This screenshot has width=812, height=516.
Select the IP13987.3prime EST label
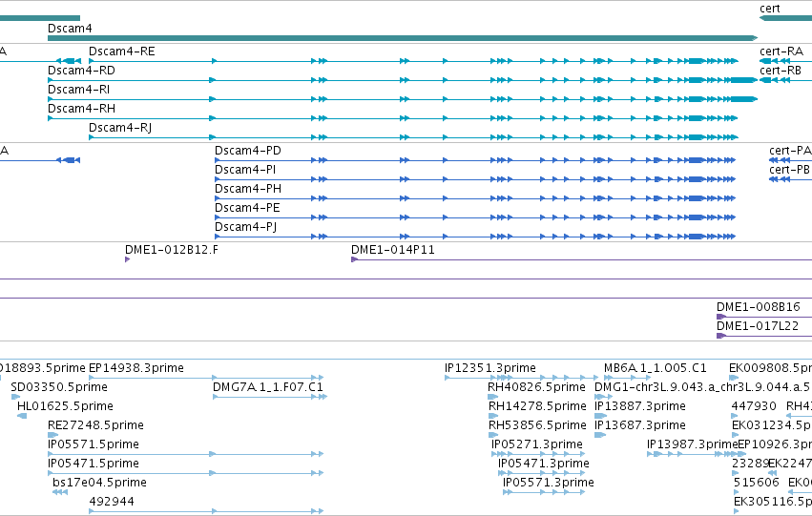tap(692, 444)
